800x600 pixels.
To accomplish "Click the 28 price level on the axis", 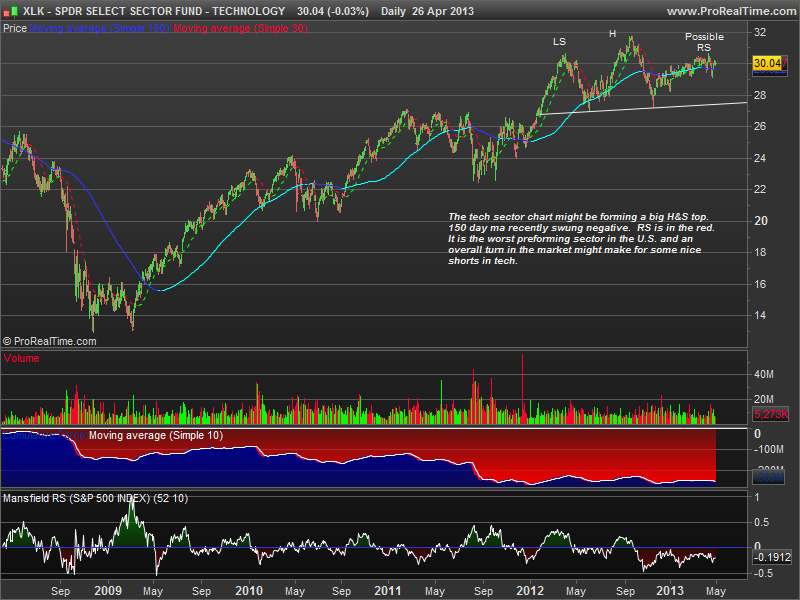I will coord(760,95).
